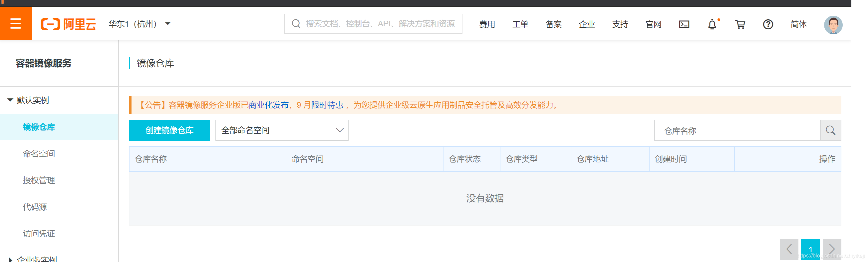Open the 全部命名空间 dropdown
The image size is (868, 262).
(x=282, y=130)
